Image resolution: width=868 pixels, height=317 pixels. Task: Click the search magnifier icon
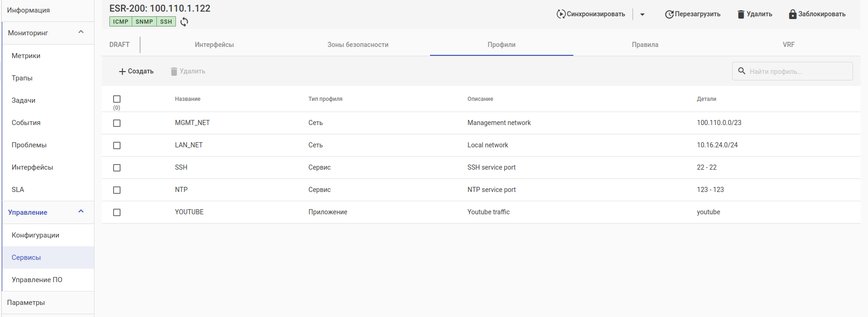click(x=742, y=71)
